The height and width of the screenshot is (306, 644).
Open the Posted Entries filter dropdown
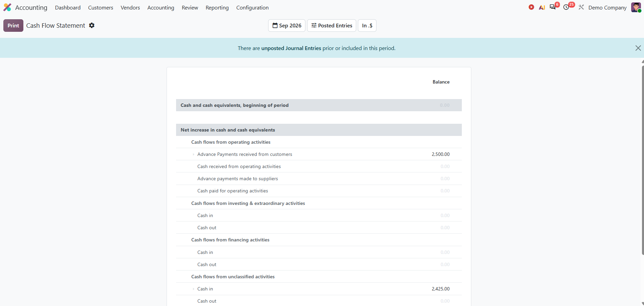pos(331,26)
